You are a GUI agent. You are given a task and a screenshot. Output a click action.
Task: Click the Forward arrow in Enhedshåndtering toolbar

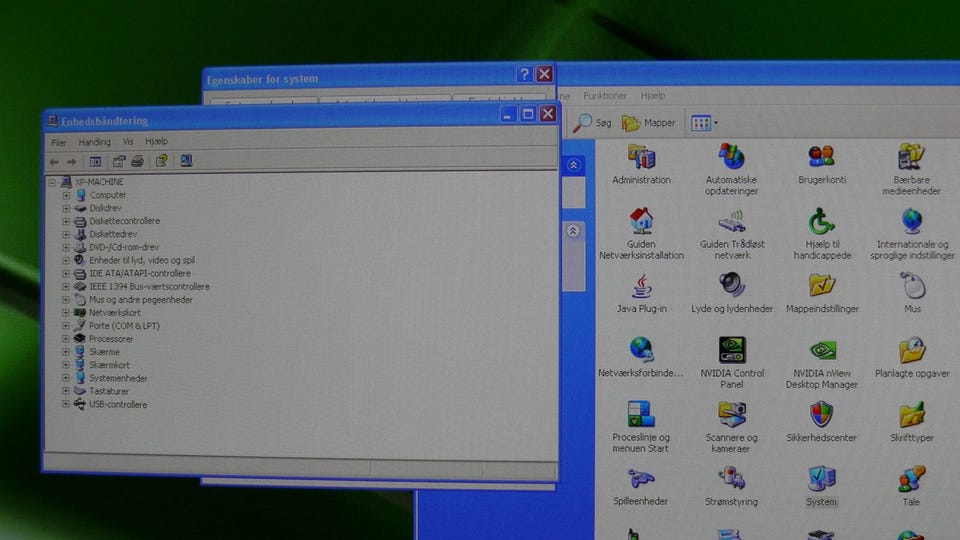tap(72, 162)
